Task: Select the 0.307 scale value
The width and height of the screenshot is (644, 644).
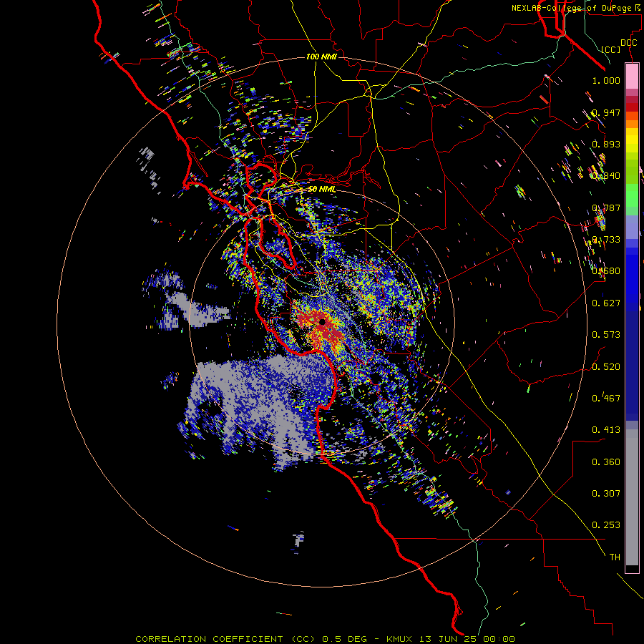Action: coord(606,494)
